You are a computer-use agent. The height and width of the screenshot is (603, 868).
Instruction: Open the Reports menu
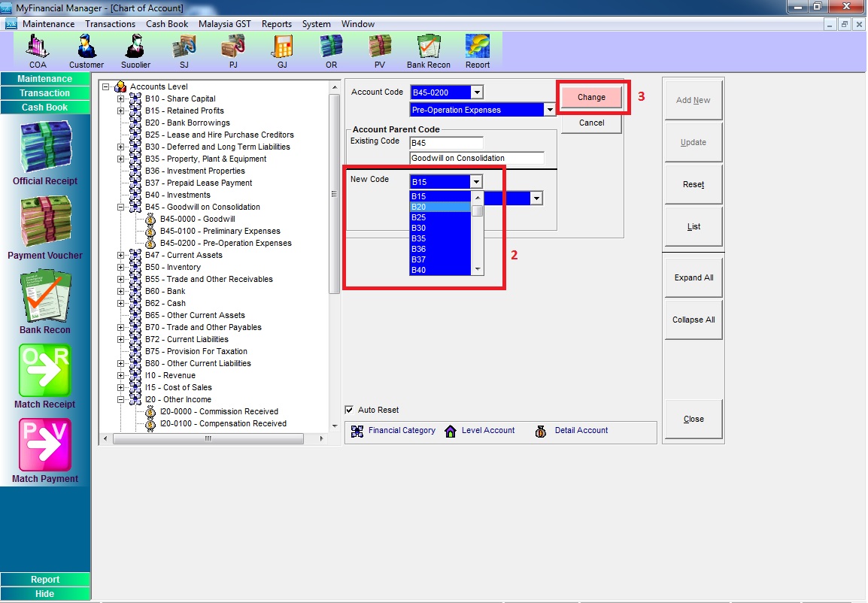click(276, 24)
